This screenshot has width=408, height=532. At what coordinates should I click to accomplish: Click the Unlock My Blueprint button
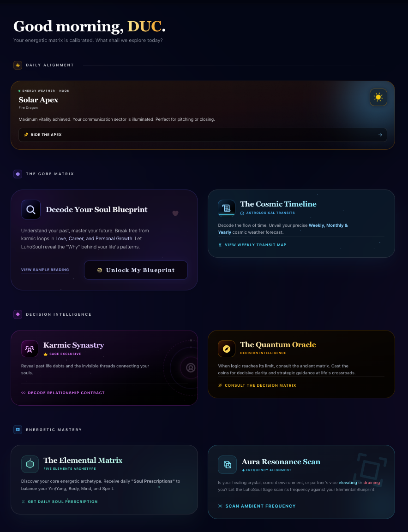[136, 270]
